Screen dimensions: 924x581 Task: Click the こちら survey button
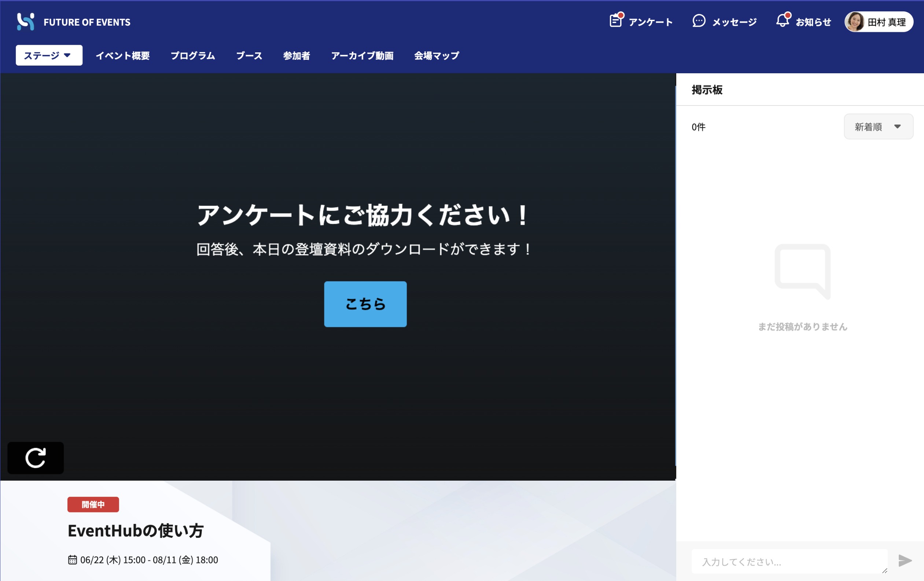click(x=365, y=304)
